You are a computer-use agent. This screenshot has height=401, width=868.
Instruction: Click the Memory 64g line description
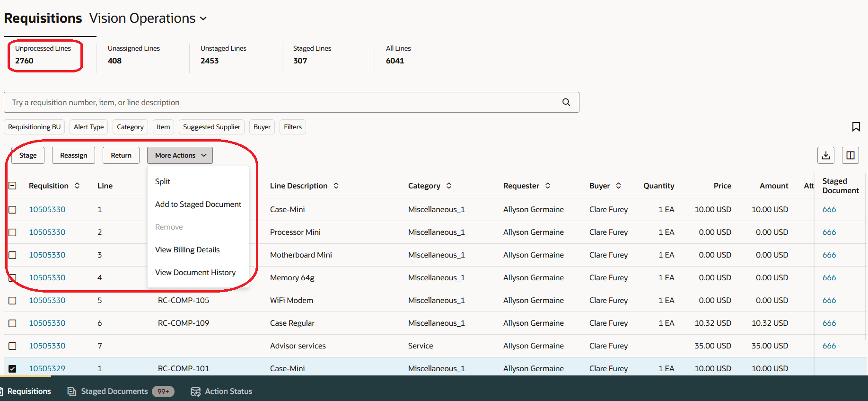tap(292, 278)
